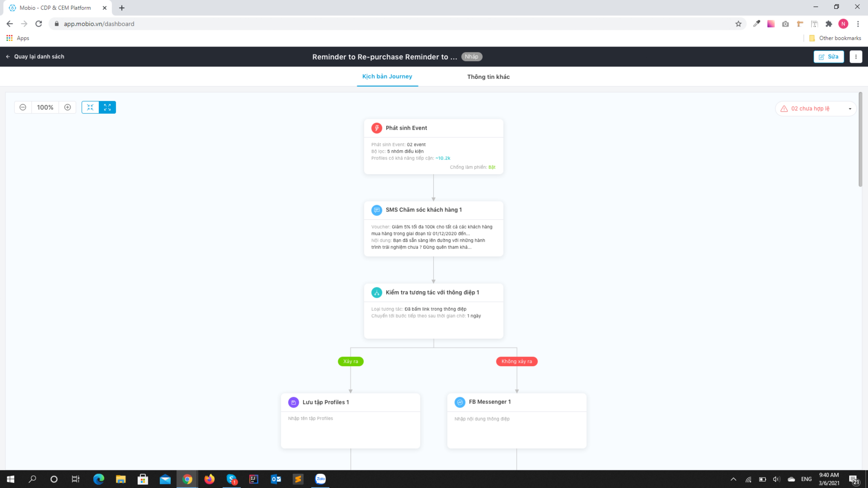Click the zoom out minus icon
868x488 pixels.
click(23, 107)
